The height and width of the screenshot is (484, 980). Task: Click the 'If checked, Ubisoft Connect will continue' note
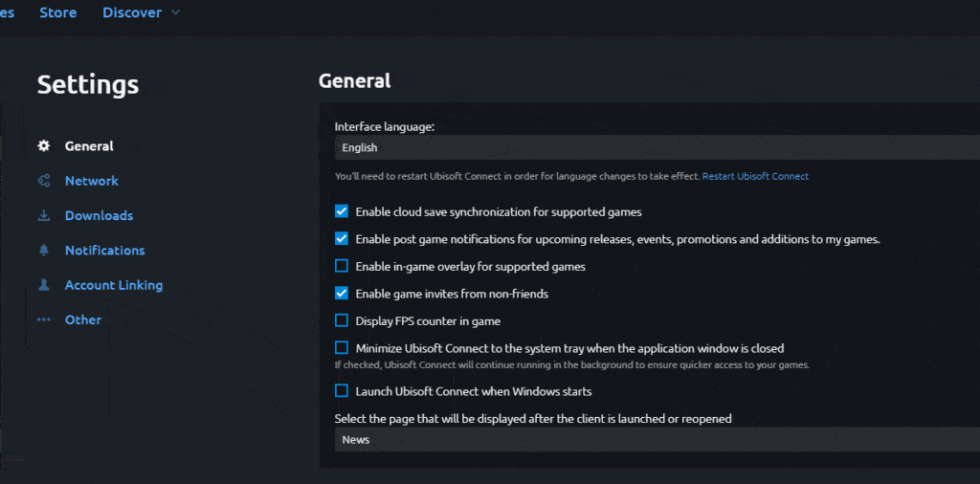(x=572, y=365)
